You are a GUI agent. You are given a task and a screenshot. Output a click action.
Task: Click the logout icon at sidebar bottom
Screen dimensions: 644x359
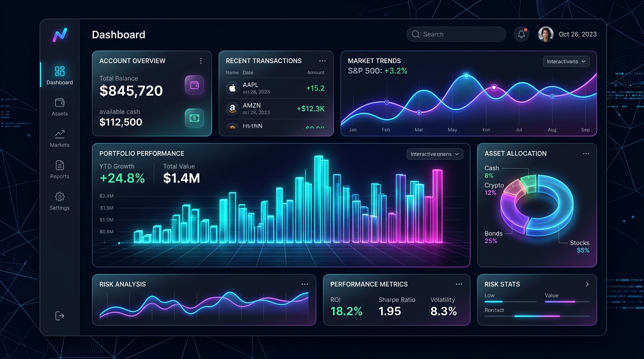(x=59, y=316)
